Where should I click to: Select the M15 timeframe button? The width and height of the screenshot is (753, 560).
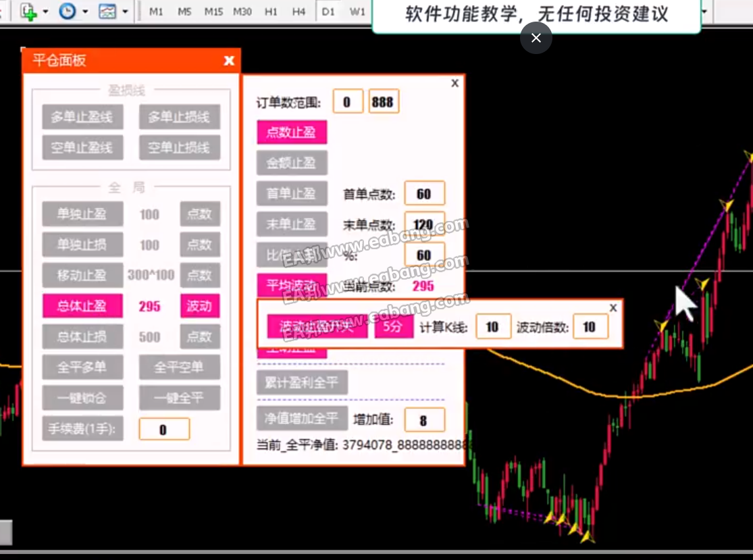click(x=213, y=11)
